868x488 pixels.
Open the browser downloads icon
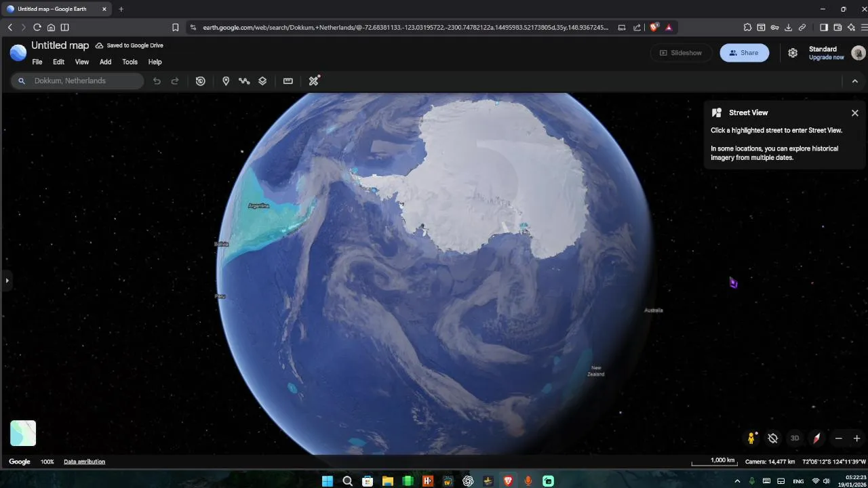click(x=788, y=27)
